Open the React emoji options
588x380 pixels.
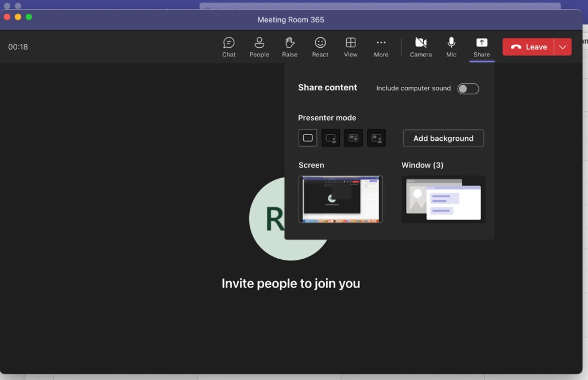tap(320, 47)
